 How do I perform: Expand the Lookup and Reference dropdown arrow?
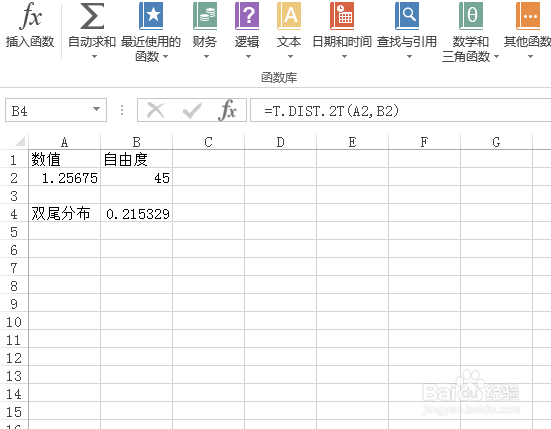[x=409, y=56]
